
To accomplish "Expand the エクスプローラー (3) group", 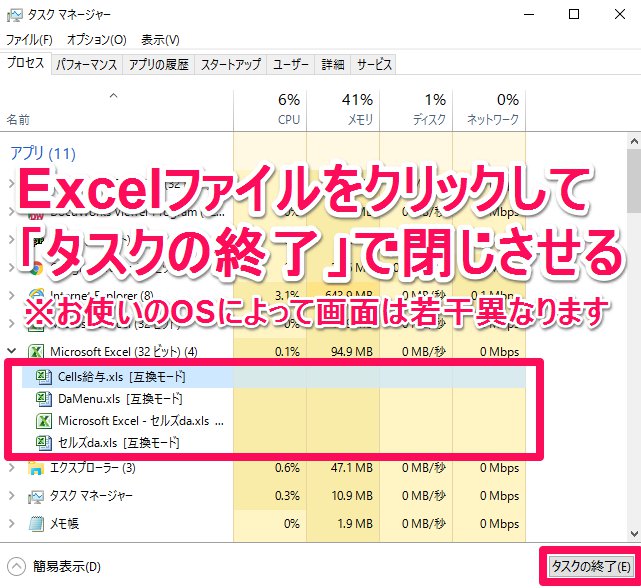I will (12, 467).
